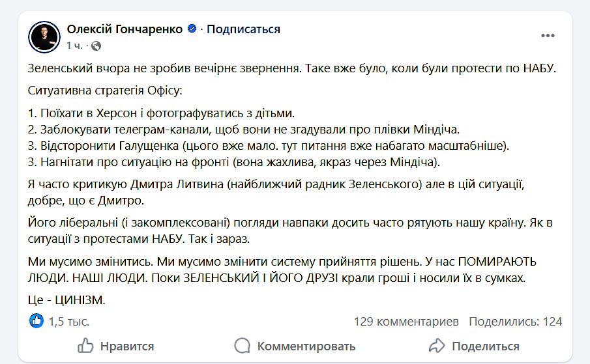Share the post with the Поделиться label

[x=485, y=346]
